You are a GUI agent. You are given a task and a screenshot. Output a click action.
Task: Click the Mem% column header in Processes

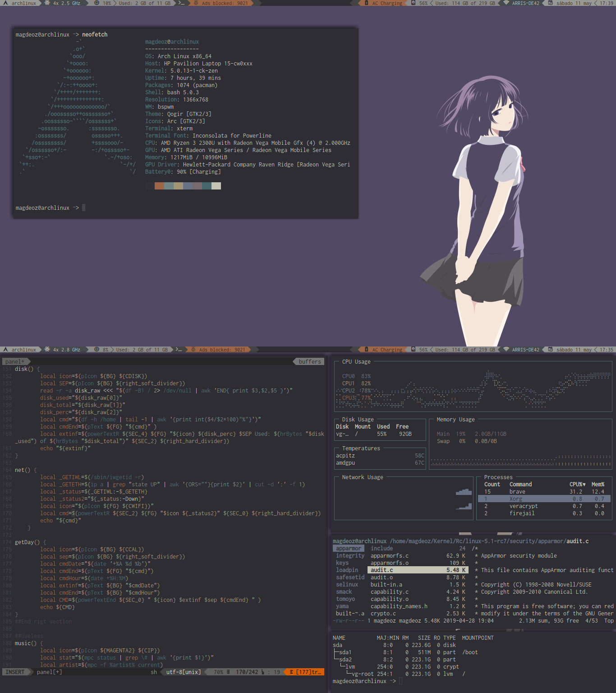point(598,485)
